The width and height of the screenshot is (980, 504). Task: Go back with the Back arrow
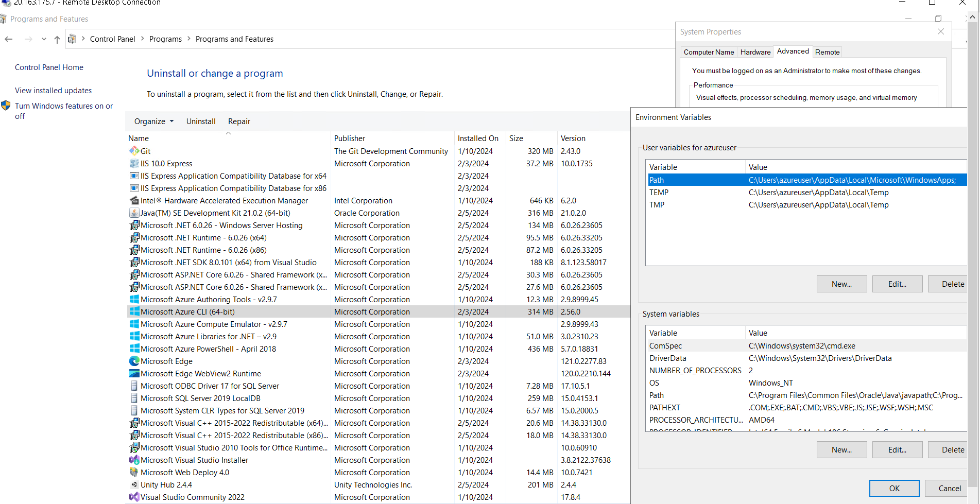click(x=9, y=39)
